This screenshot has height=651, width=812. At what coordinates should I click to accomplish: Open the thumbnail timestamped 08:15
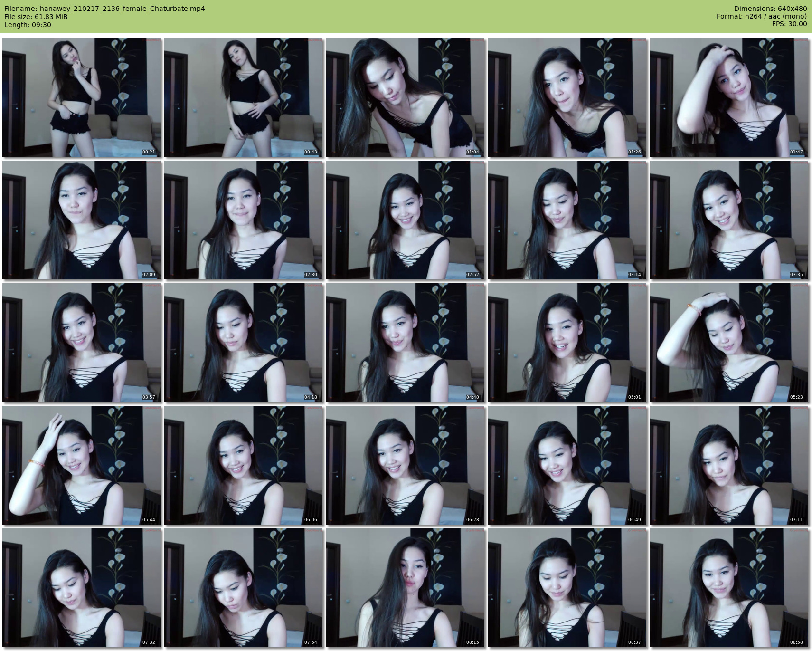405,588
